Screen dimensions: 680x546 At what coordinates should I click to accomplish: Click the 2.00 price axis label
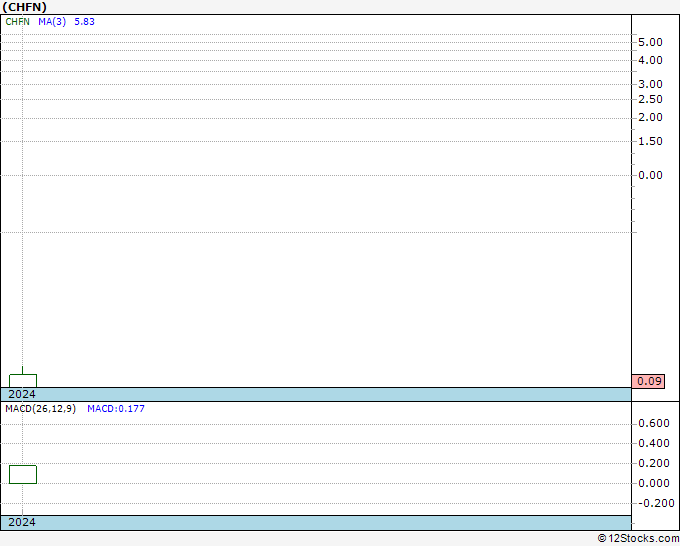click(650, 118)
